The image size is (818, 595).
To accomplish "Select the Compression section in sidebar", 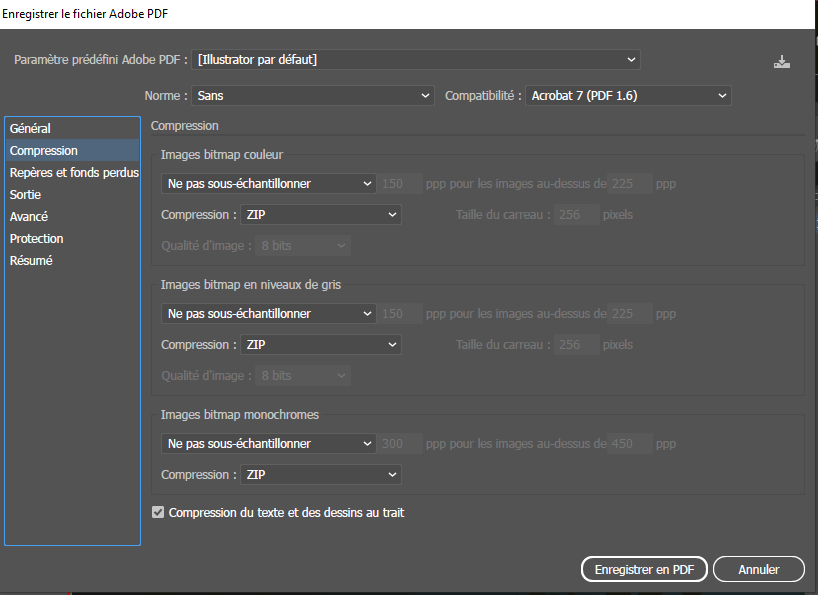I will pos(44,151).
